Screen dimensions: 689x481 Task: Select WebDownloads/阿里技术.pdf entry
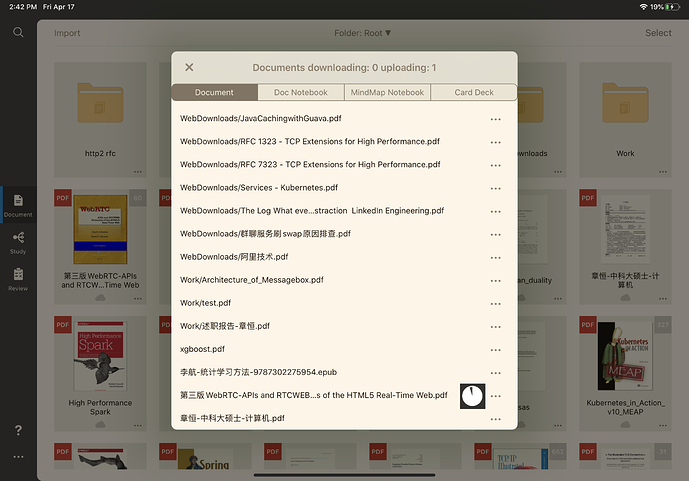234,257
